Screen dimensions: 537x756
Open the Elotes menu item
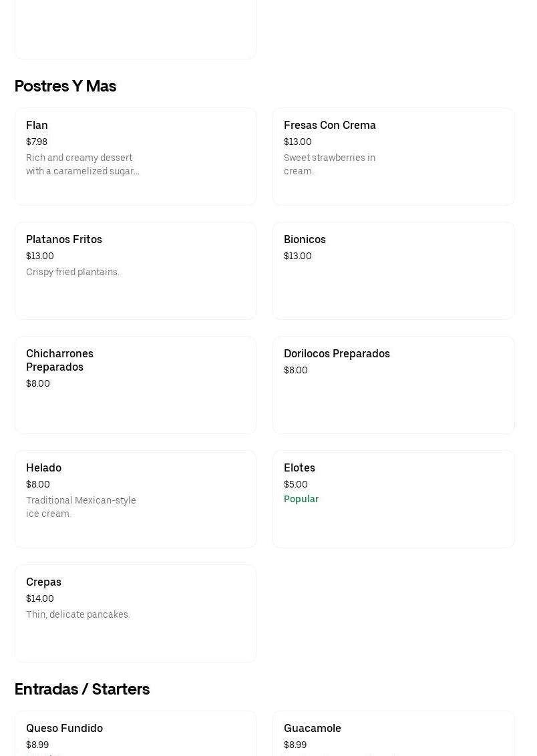click(393, 499)
